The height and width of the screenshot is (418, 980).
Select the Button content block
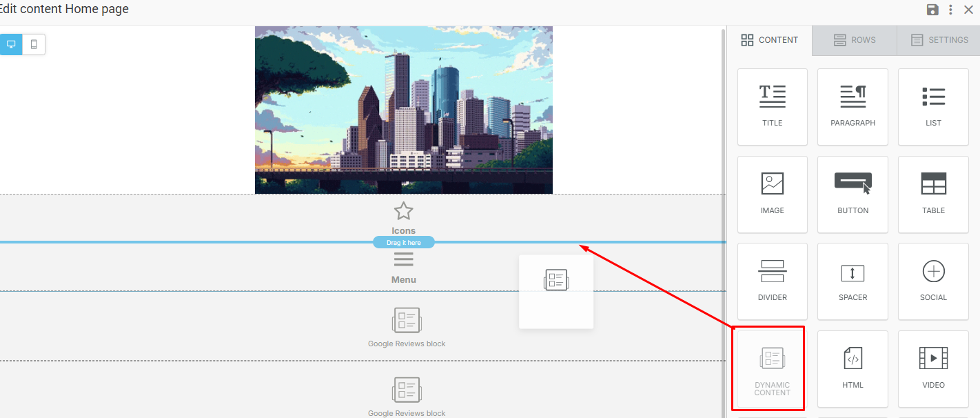pos(853,195)
